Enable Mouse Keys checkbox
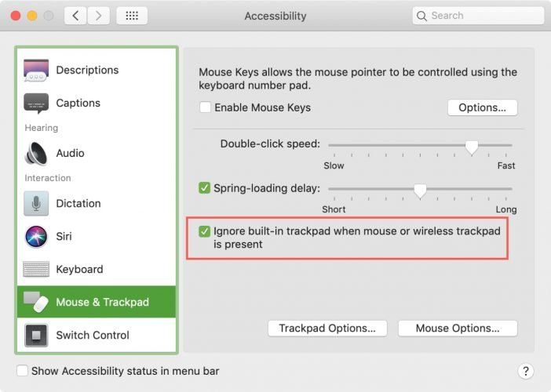551x392 pixels. (205, 107)
